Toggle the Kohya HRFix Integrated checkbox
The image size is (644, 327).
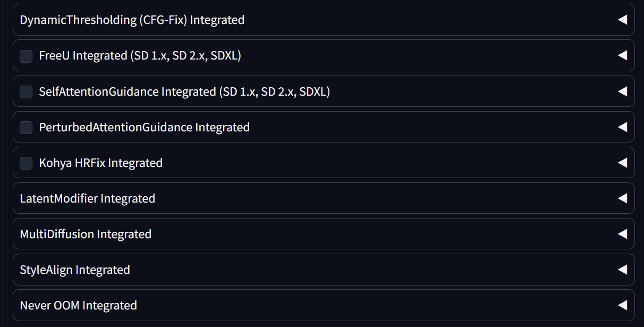(26, 163)
